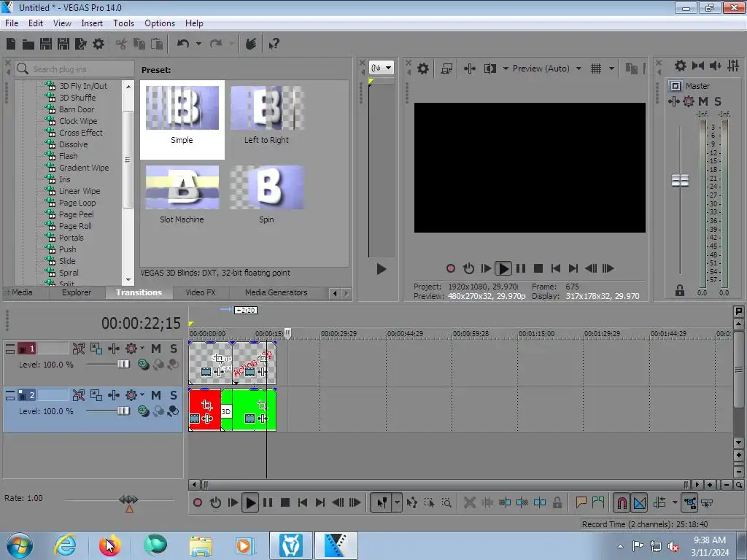Viewport: 747px width, 560px height.
Task: Select the Page Peel transition
Action: coord(76,214)
